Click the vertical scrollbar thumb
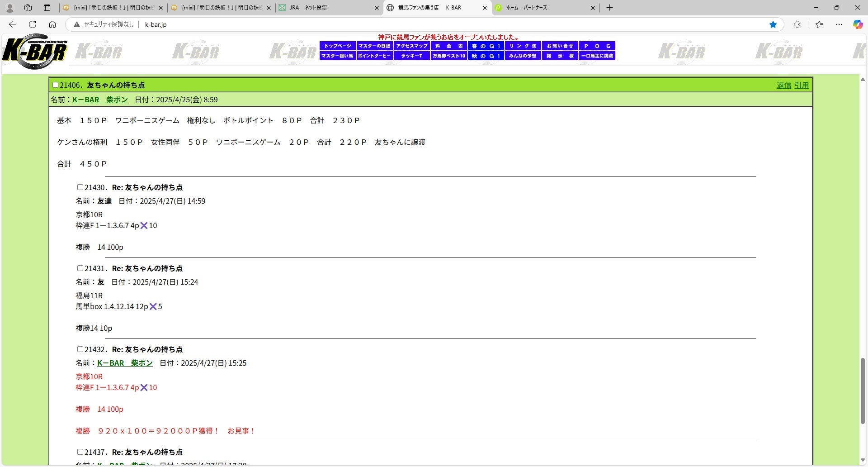868x467 pixels. click(863, 391)
